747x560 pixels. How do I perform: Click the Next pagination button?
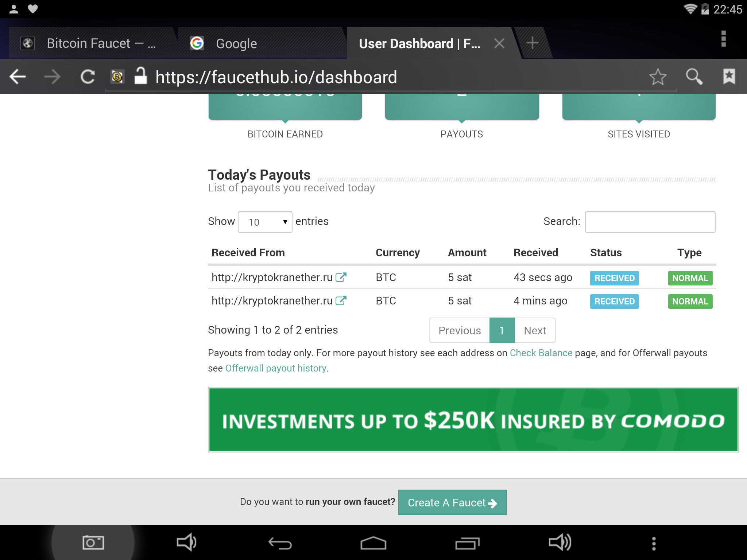(x=535, y=331)
